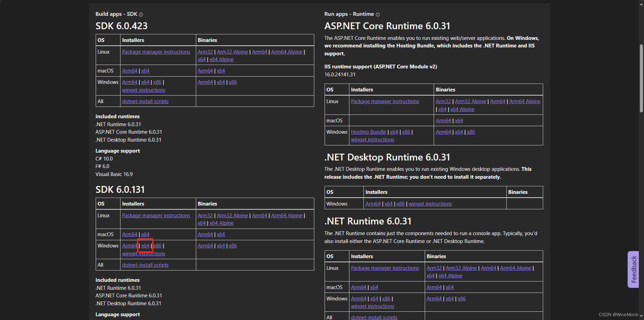Image resolution: width=644 pixels, height=320 pixels.
Task: Download SDK 6.0.423 Linux Arm32 binary
Action: (x=205, y=52)
